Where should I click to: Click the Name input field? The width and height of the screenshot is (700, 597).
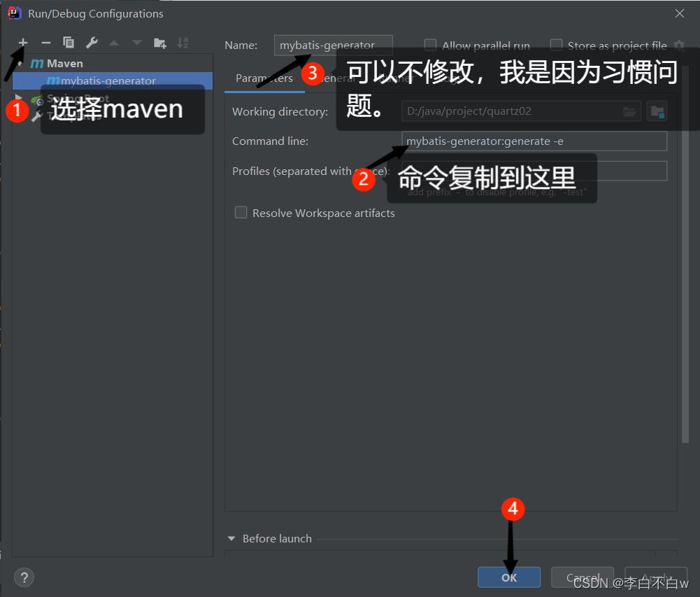333,45
